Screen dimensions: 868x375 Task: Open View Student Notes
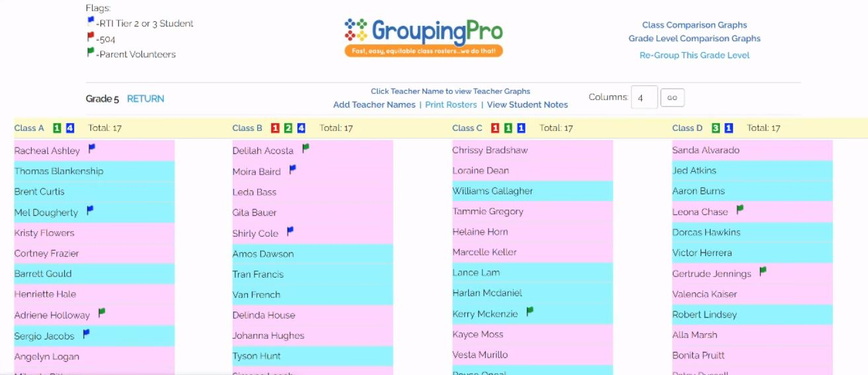tap(528, 104)
